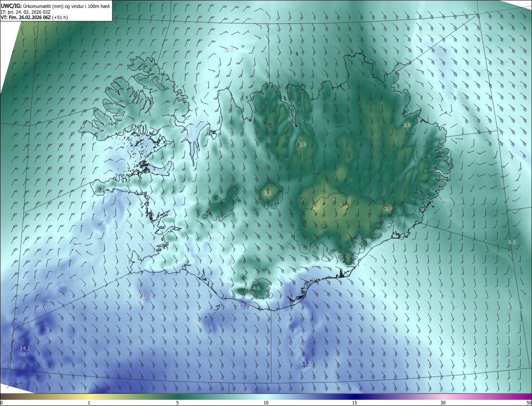This screenshot has width=532, height=406.
Task: Click the 'VT: Fim. 26.02.2026 06Z' line
Action: click(x=34, y=17)
